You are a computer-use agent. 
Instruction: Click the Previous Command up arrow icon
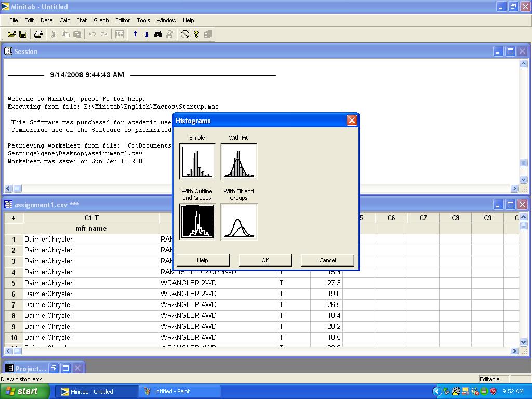click(135, 34)
